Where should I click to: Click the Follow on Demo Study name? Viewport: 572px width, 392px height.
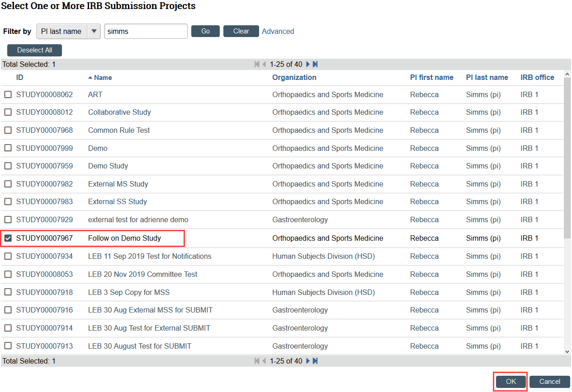click(x=124, y=238)
